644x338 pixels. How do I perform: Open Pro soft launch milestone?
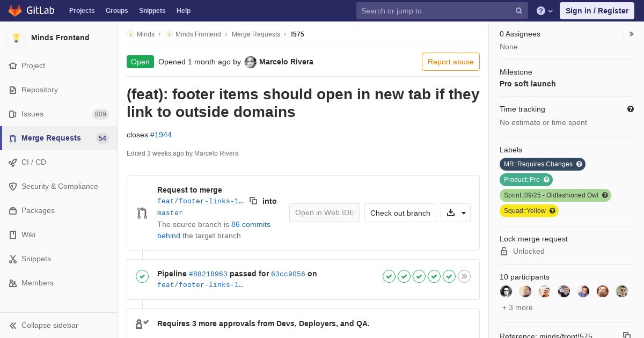(528, 84)
